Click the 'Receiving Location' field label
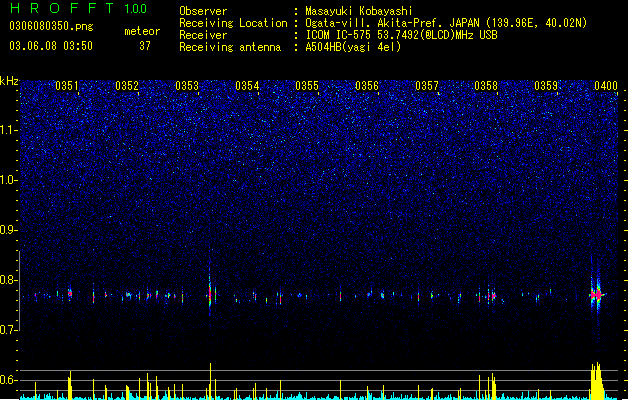Image resolution: width=629 pixels, height=400 pixels. tap(233, 23)
